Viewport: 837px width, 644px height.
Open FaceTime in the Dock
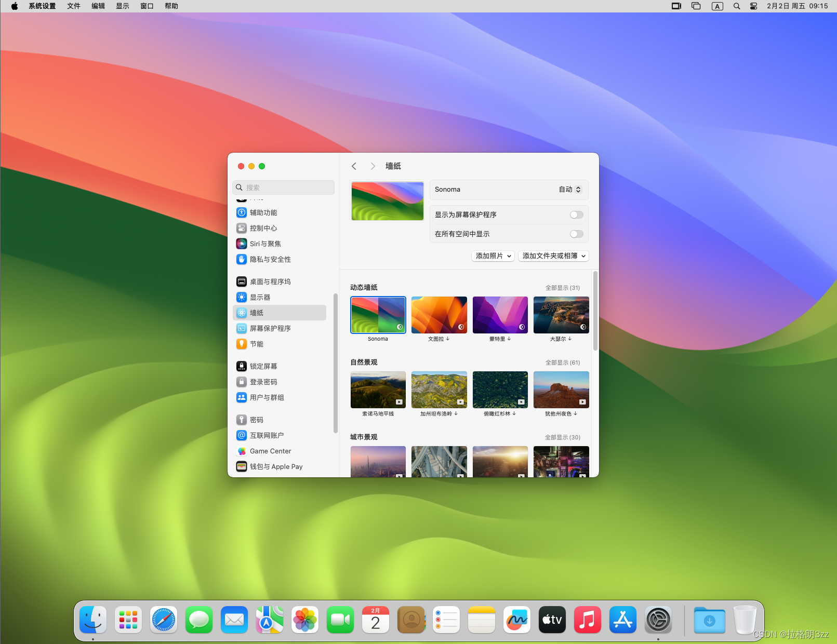[x=340, y=620]
